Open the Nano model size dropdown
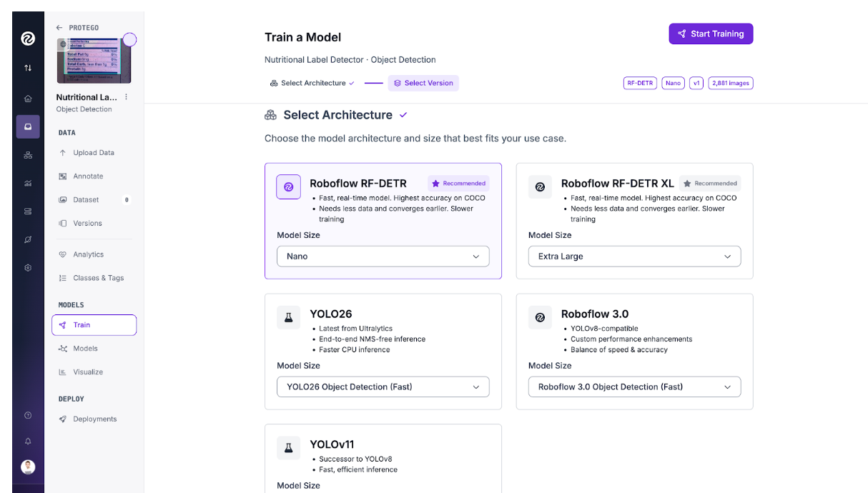Viewport: 868px width, 493px height. pyautogui.click(x=383, y=257)
